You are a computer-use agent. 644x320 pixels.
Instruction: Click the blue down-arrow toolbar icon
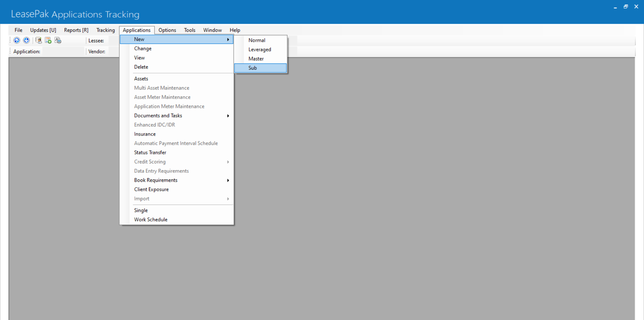tap(26, 40)
